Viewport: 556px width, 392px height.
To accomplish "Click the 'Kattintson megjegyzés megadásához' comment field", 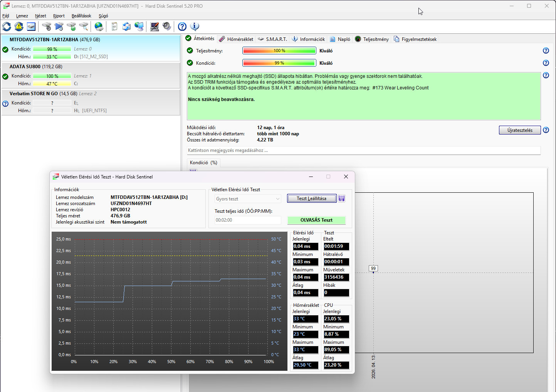I will 364,150.
